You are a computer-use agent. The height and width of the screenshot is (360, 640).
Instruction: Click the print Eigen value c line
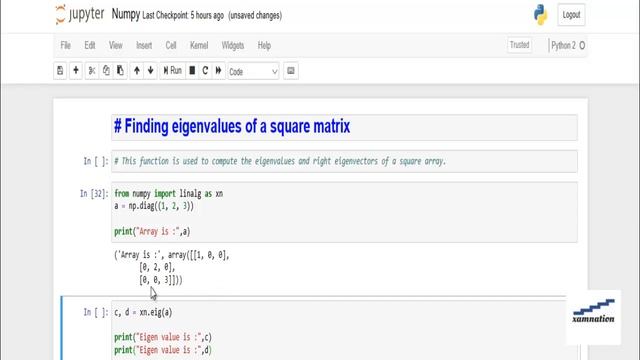[x=163, y=337]
